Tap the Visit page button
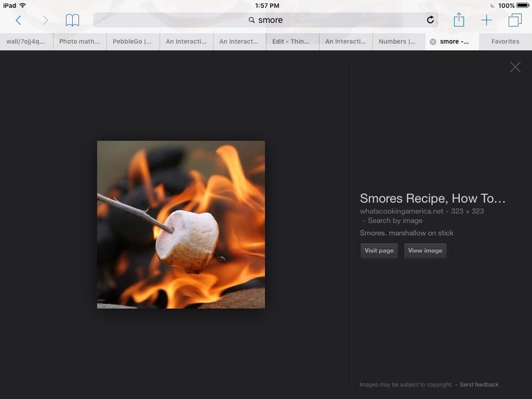This screenshot has height=399, width=532. (x=379, y=250)
